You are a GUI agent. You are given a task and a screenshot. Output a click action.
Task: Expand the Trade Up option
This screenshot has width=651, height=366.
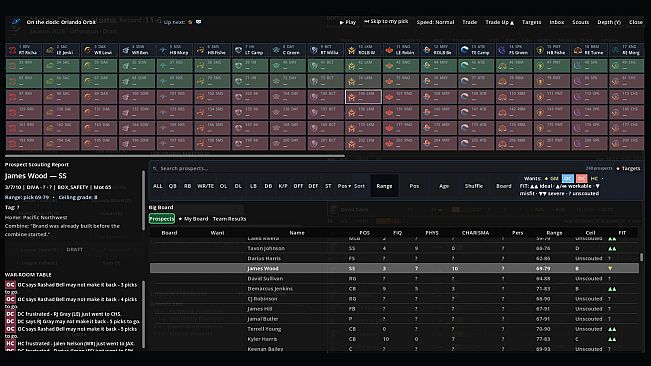pos(499,22)
